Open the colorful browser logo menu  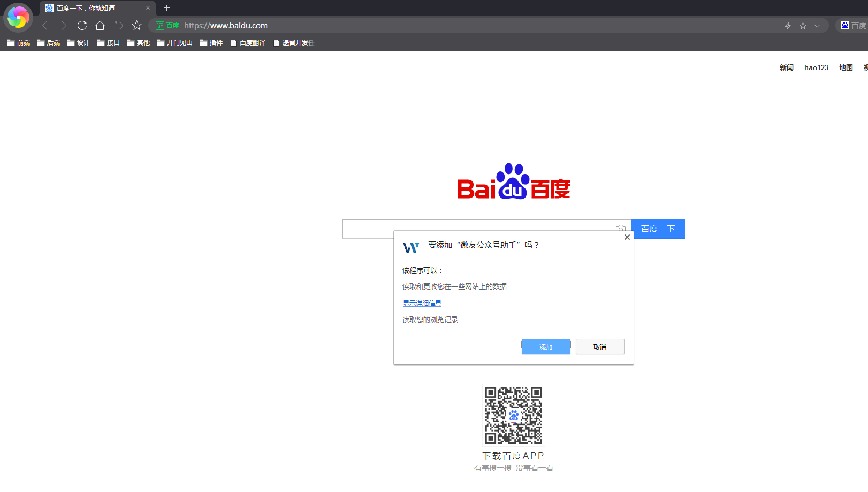point(18,17)
